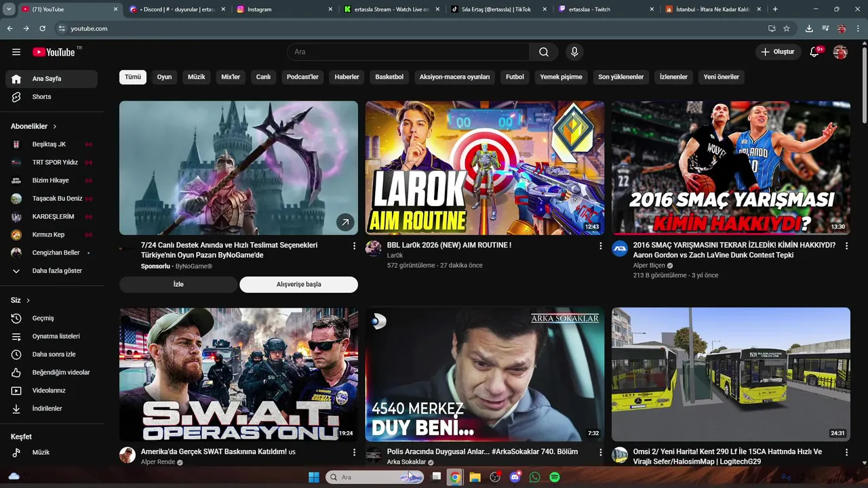Viewport: 868px width, 488px height.
Task: Open Geçmiş history in sidebar
Action: [x=52, y=319]
